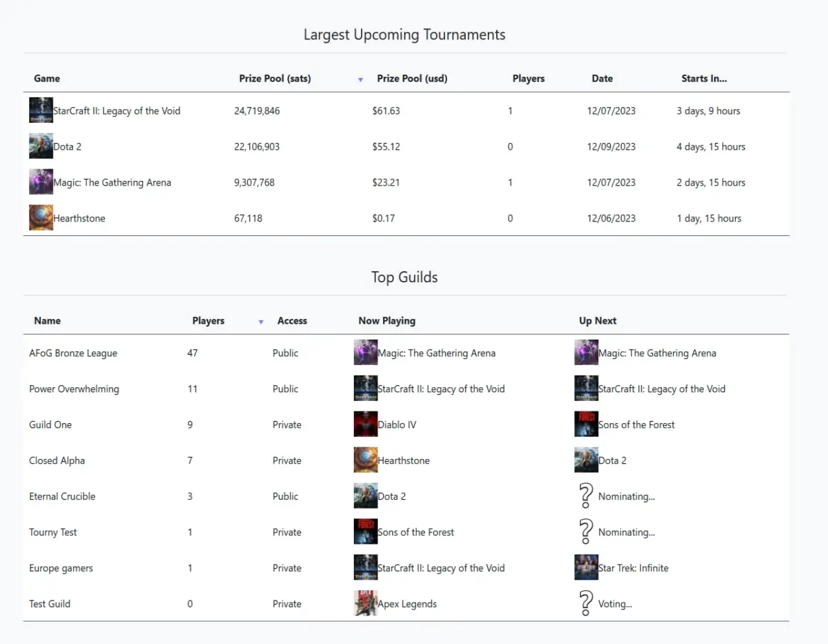This screenshot has height=644, width=828.
Task: Open Power Overwhelming guild row
Action: click(406, 389)
